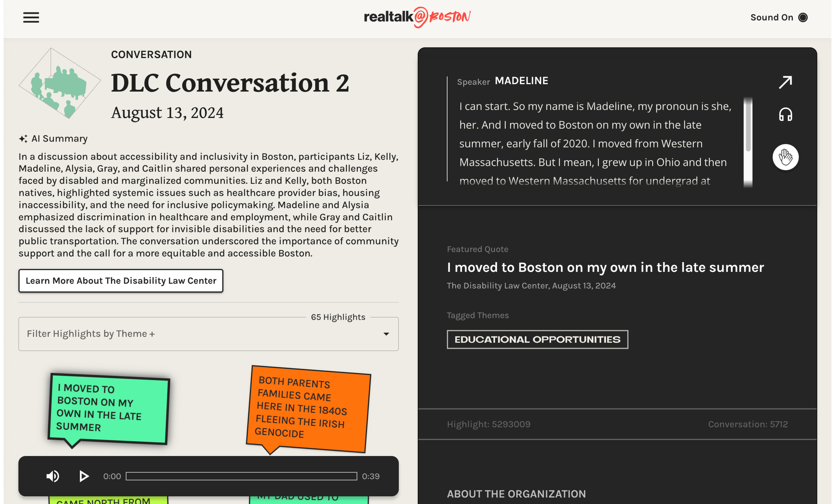This screenshot has height=504, width=835.
Task: Click the Madeline speaker name
Action: 521,81
